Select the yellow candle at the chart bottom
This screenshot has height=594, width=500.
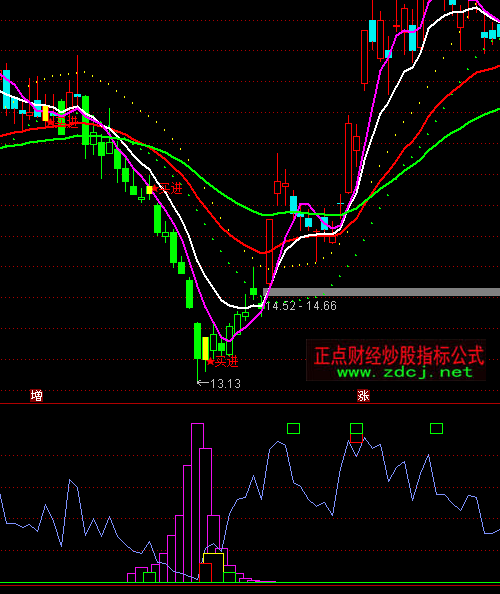pos(206,349)
